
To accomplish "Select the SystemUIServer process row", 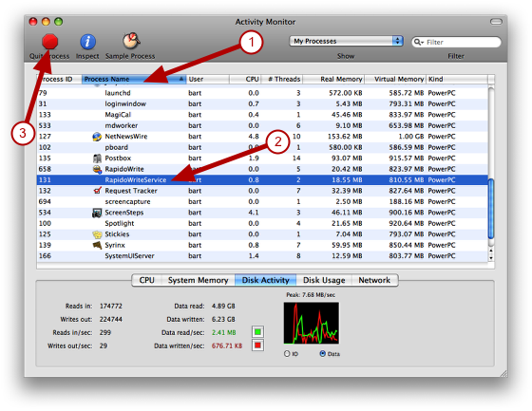I will (262, 256).
